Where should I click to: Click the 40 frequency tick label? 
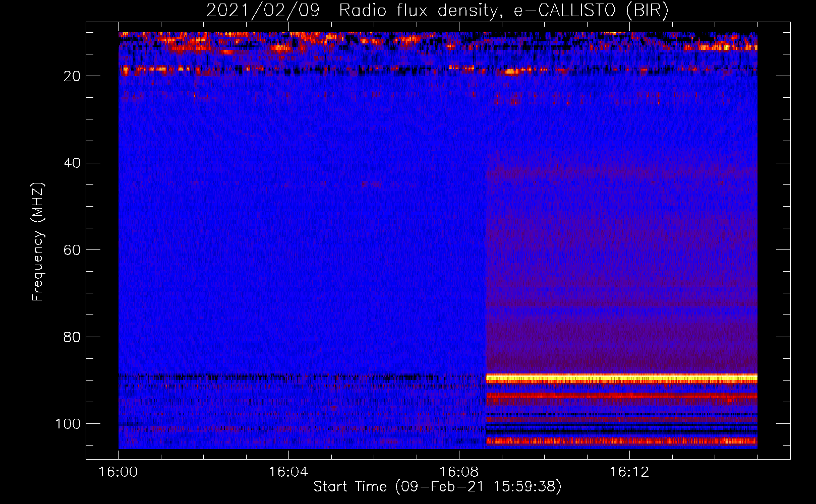click(72, 163)
